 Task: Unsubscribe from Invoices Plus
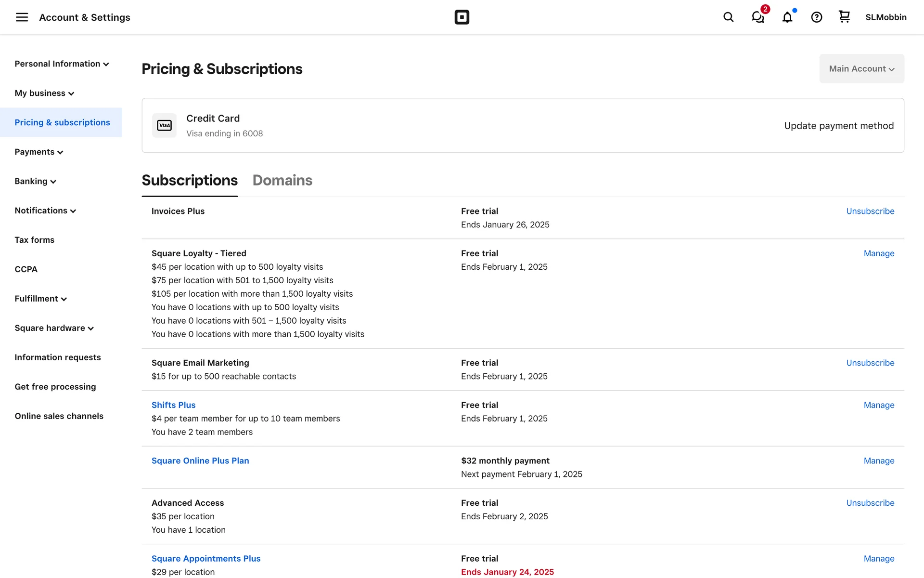(x=870, y=211)
